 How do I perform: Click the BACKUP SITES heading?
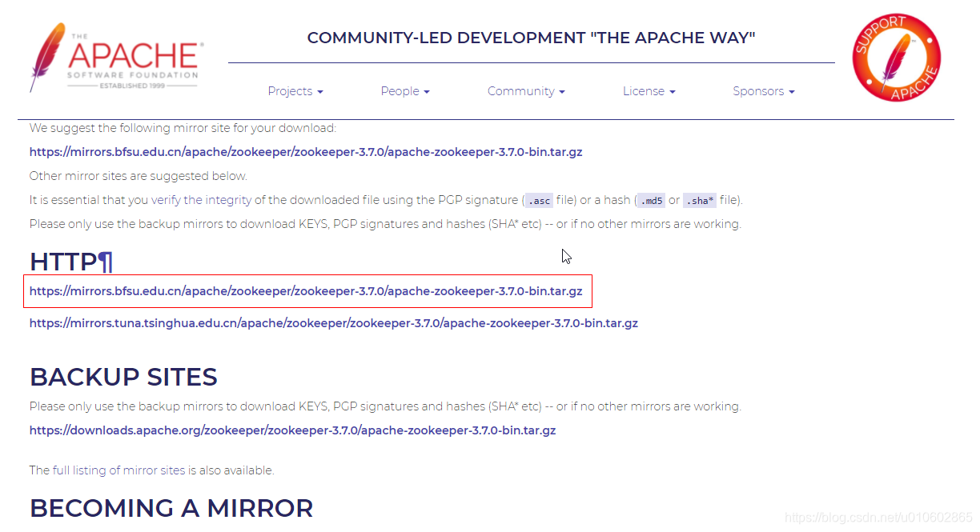(x=123, y=377)
